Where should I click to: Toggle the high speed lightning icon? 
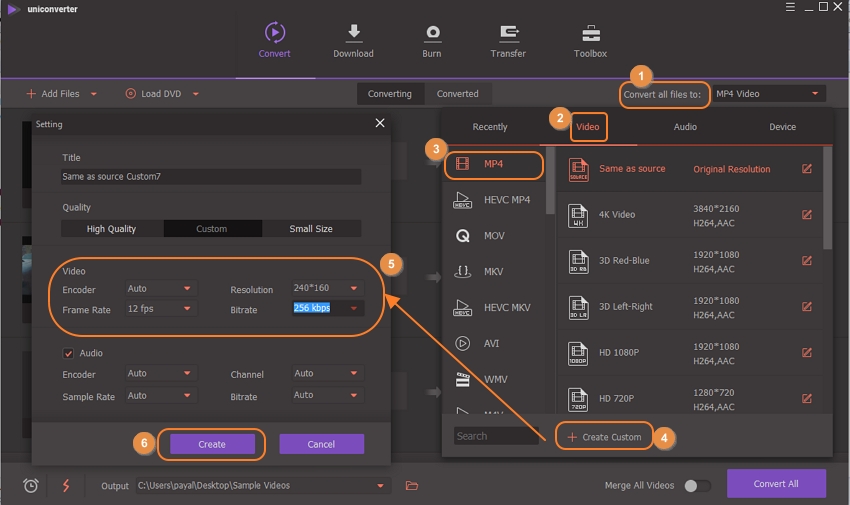(x=66, y=485)
